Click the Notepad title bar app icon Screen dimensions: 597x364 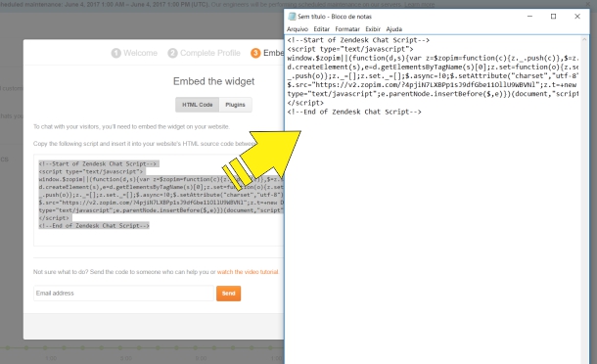[292, 17]
